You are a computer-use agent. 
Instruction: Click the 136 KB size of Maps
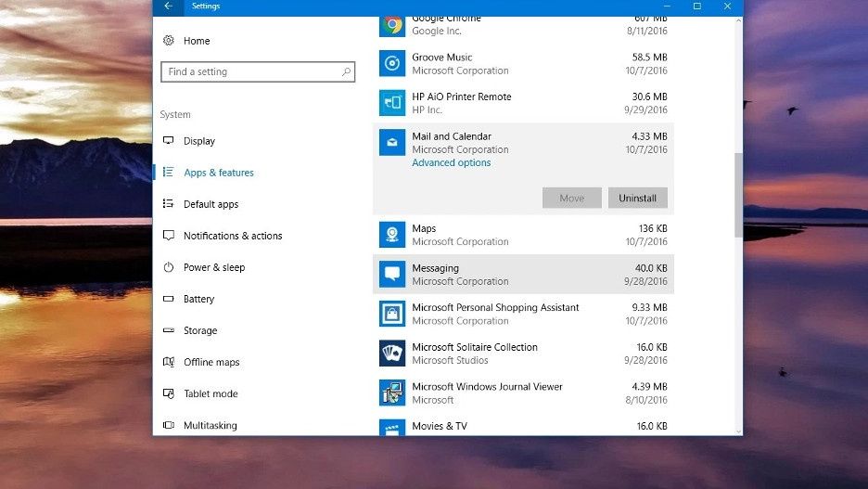coord(653,228)
